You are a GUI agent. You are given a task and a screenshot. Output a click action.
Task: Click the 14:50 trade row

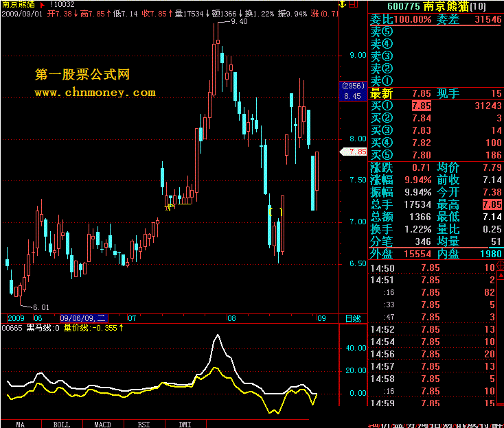click(433, 267)
